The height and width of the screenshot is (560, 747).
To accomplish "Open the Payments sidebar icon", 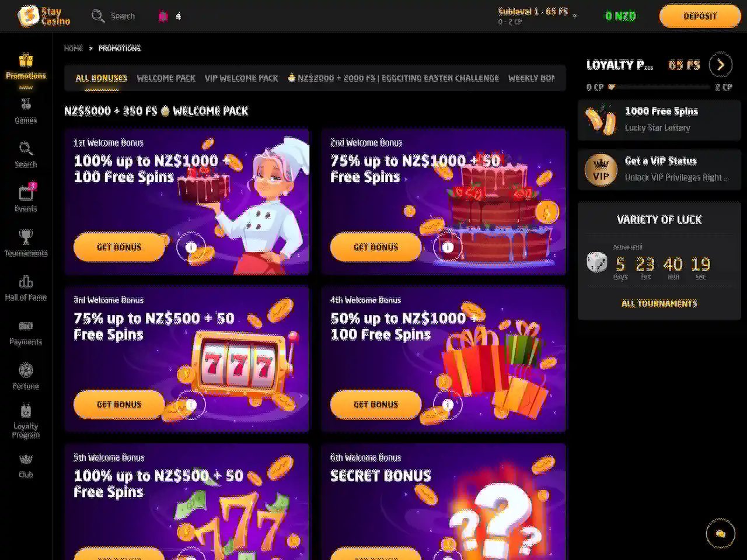I will coord(26,326).
